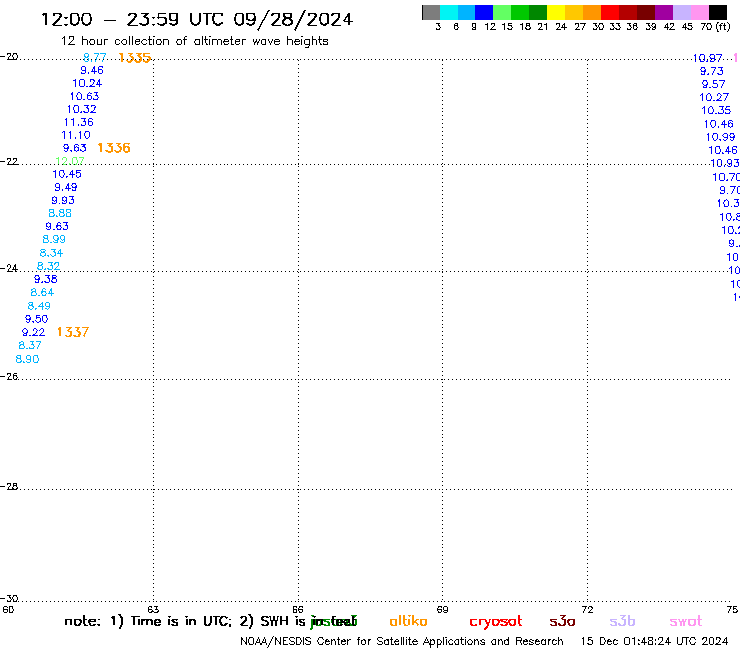This screenshot has width=740, height=650.
Task: Click the black swatch at the legend's end
Action: [x=718, y=12]
